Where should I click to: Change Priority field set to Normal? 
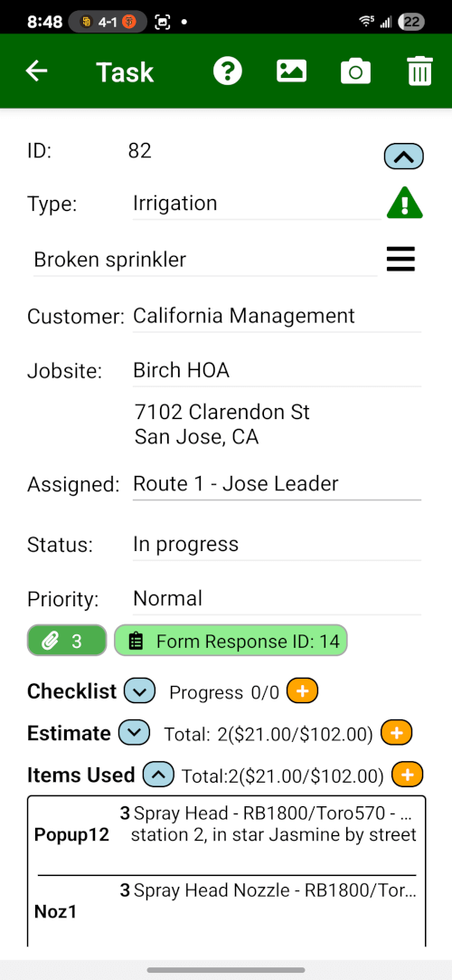[277, 599]
